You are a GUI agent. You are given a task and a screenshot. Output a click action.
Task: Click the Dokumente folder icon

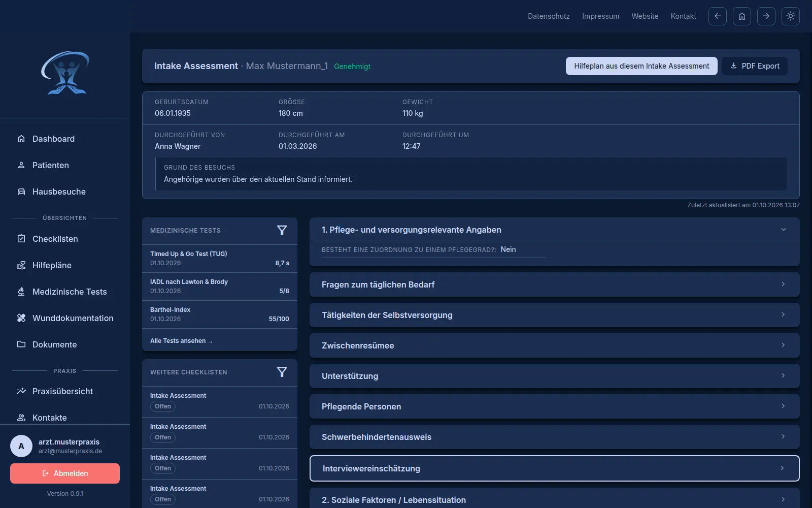pos(21,344)
